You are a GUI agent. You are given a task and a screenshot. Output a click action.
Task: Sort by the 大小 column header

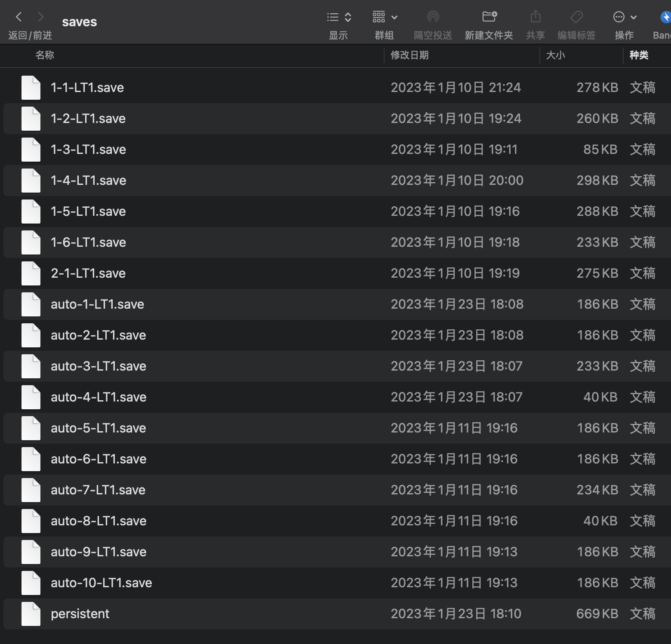555,55
